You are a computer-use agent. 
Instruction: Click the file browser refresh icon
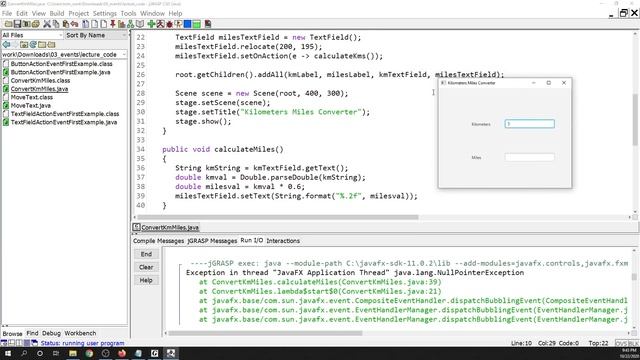pos(33,44)
